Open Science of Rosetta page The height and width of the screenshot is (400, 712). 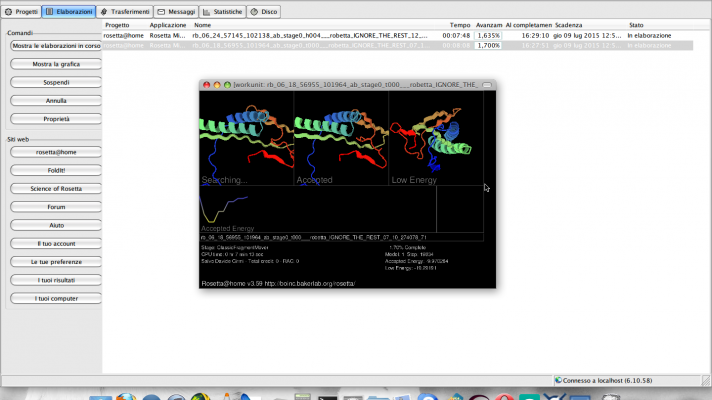pyautogui.click(x=56, y=188)
